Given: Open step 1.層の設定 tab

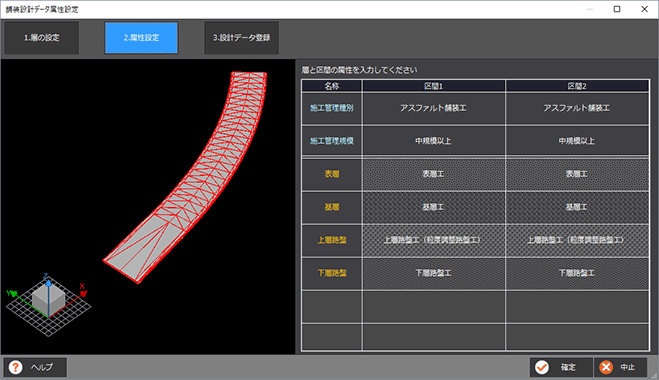Looking at the screenshot, I should click(x=42, y=37).
